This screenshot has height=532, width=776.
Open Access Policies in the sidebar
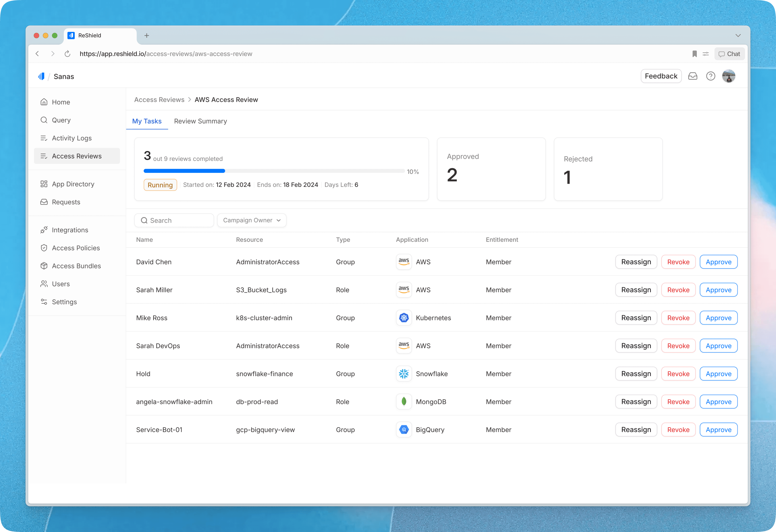tap(76, 248)
